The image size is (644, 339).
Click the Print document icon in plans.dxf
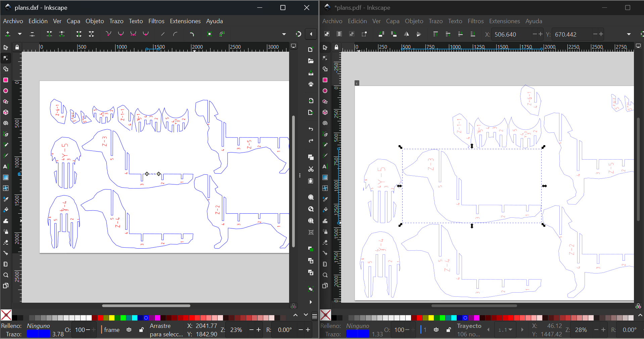pyautogui.click(x=311, y=84)
